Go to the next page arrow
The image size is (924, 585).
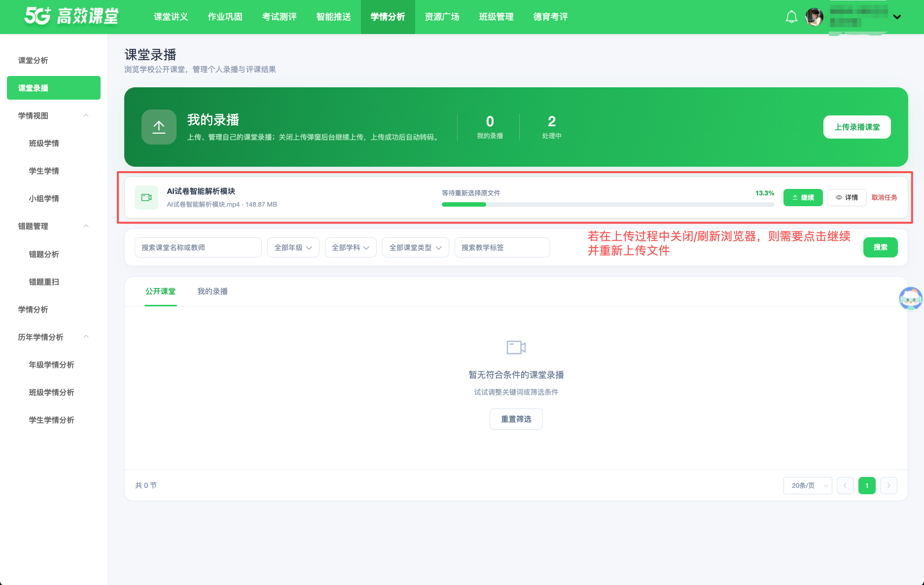888,485
